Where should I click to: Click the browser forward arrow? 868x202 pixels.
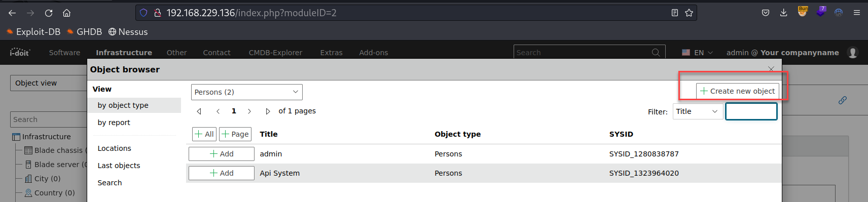[x=30, y=13]
